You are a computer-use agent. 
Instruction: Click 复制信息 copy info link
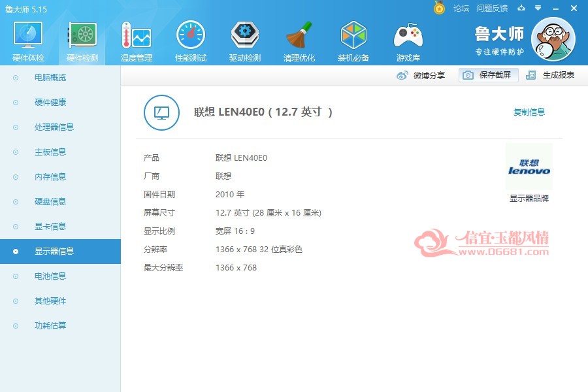coord(529,112)
